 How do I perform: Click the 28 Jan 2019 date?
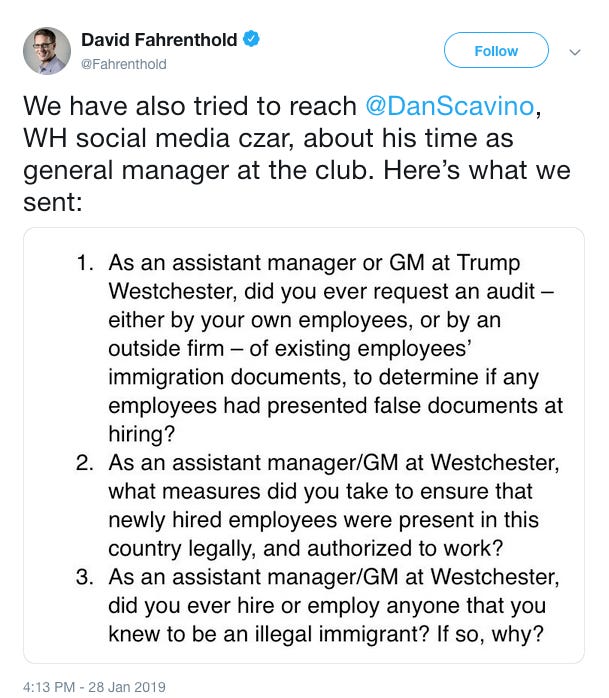click(x=127, y=686)
